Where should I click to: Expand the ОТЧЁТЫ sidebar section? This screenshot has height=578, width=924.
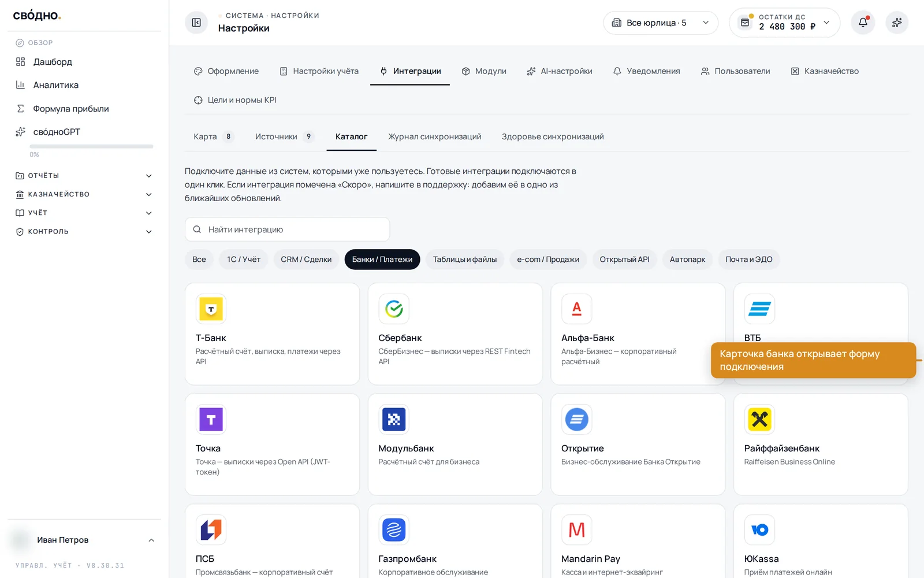pyautogui.click(x=84, y=176)
